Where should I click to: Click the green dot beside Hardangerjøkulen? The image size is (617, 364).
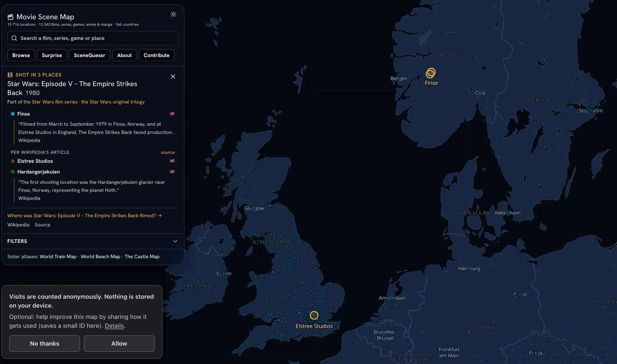[13, 172]
